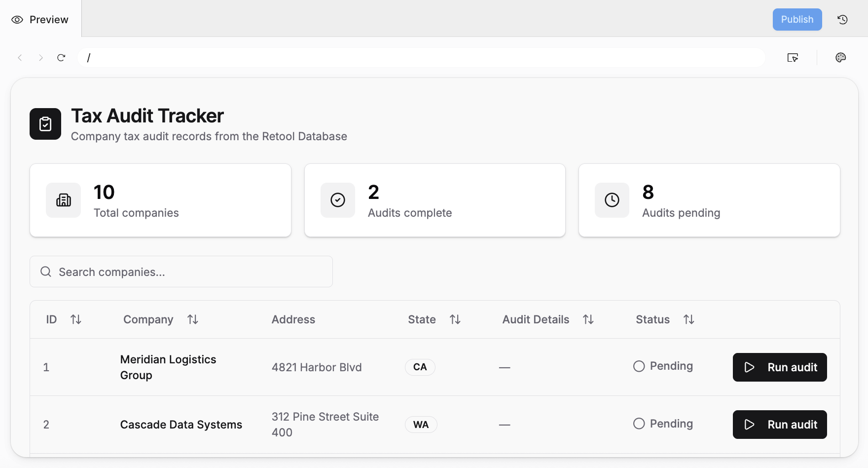Click the Audits pending clock icon
The image size is (868, 468).
tap(612, 200)
